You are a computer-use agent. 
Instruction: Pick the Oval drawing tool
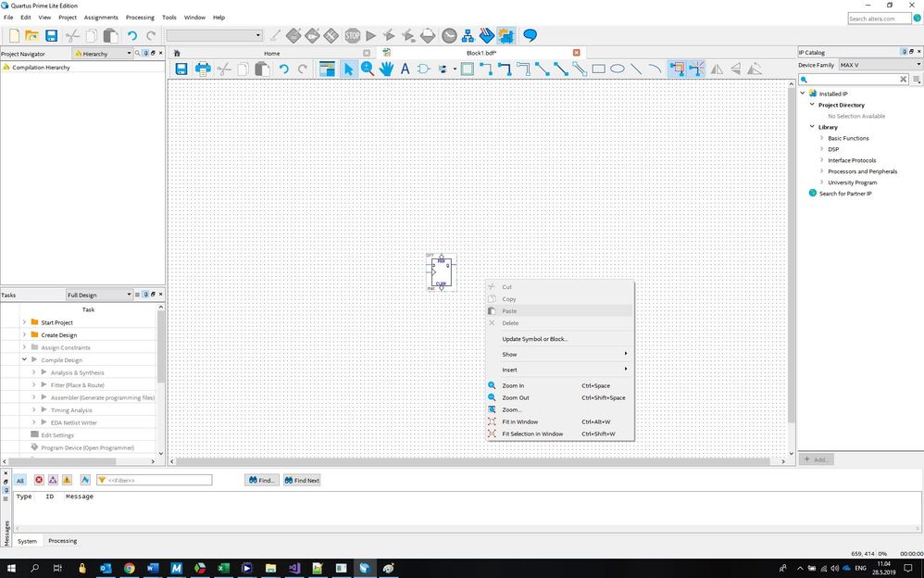pos(618,69)
